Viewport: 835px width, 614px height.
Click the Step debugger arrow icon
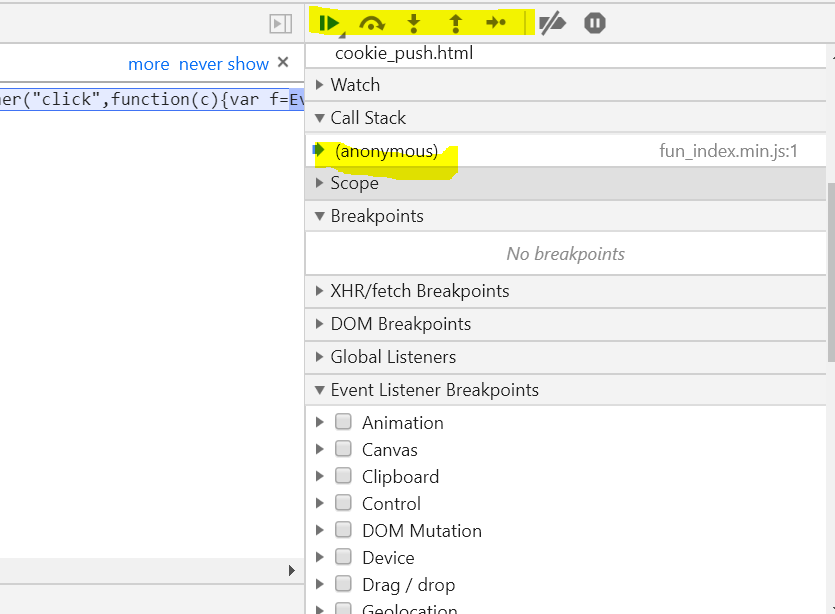click(x=496, y=22)
